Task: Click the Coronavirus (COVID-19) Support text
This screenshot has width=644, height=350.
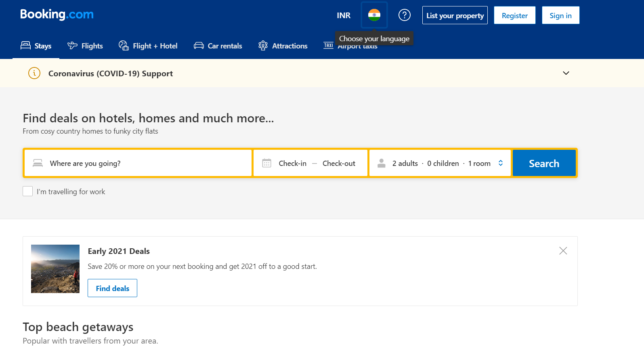Action: tap(111, 73)
